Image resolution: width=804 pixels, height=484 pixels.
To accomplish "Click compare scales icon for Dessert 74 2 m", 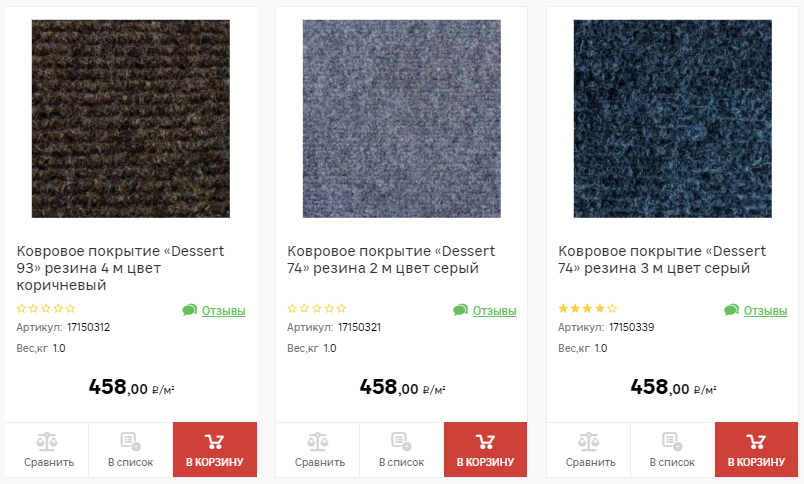I will tap(318, 441).
